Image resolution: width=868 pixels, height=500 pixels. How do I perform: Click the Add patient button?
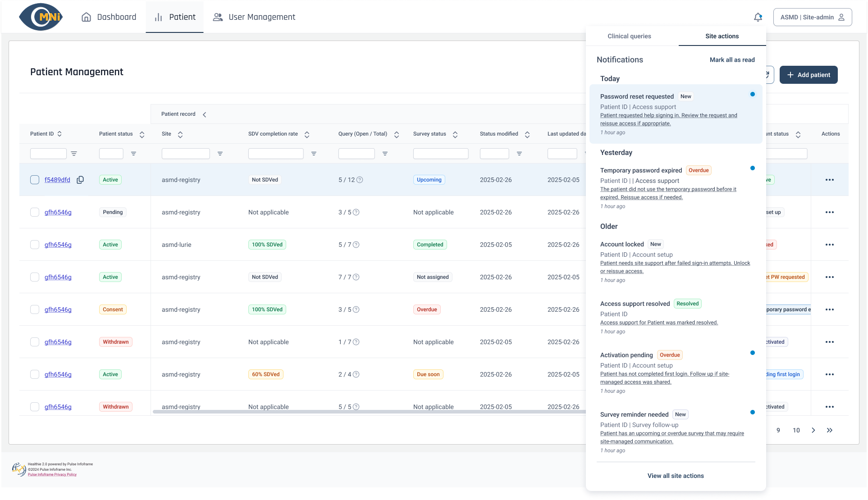[809, 75]
